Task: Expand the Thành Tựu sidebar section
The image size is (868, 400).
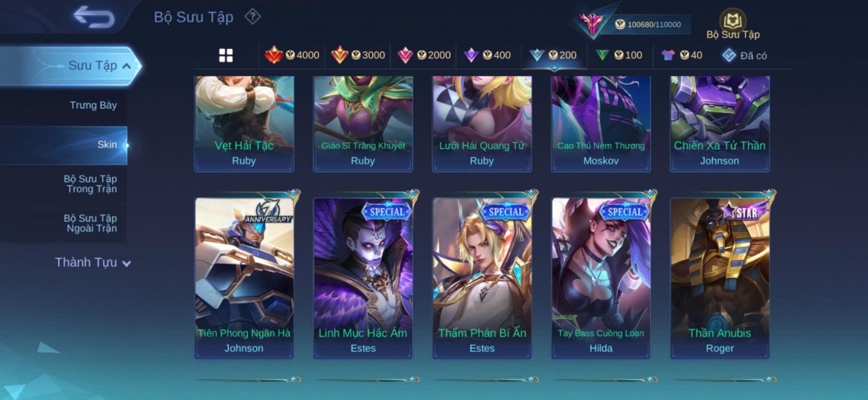Action: 93,262
